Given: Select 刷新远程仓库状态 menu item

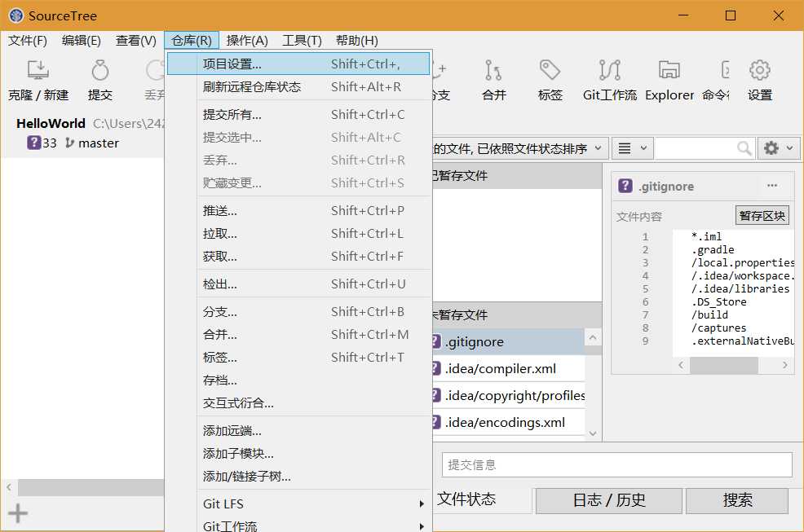Looking at the screenshot, I should coord(298,86).
